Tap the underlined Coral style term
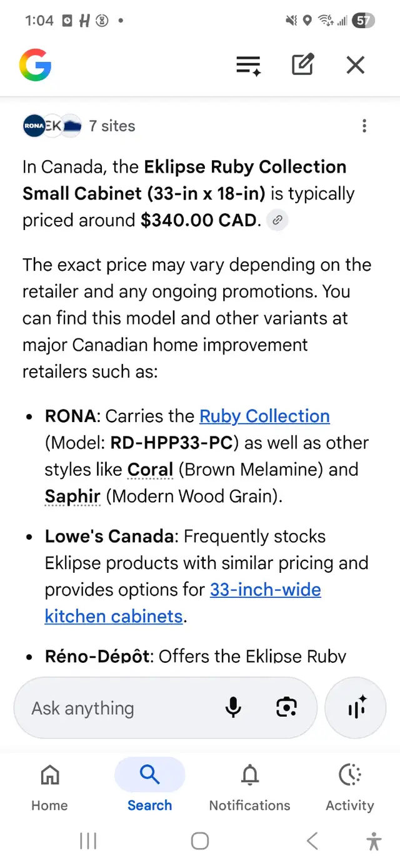 150,470
